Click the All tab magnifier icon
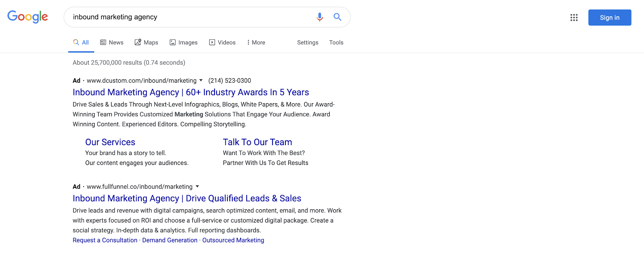 tap(76, 42)
